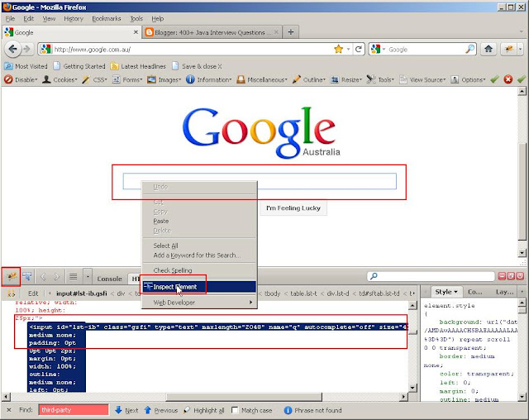The width and height of the screenshot is (529, 420).
Task: Click I'm Feeling Lucky button
Action: [x=293, y=208]
